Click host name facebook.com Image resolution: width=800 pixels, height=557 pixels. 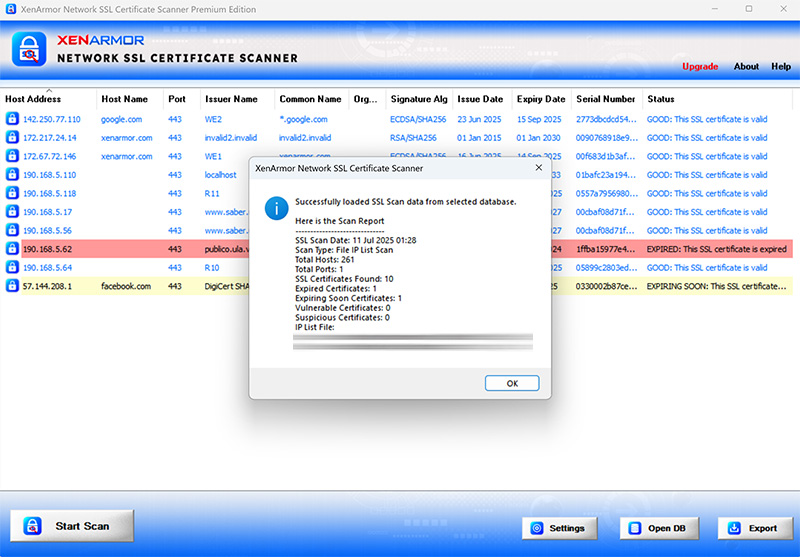[x=126, y=287]
